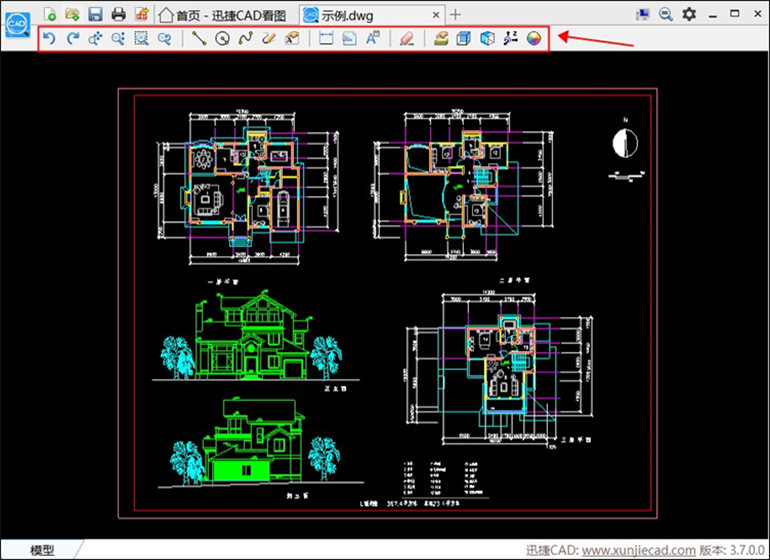Select the pan view tool
This screenshot has height=560, width=770.
pos(95,38)
